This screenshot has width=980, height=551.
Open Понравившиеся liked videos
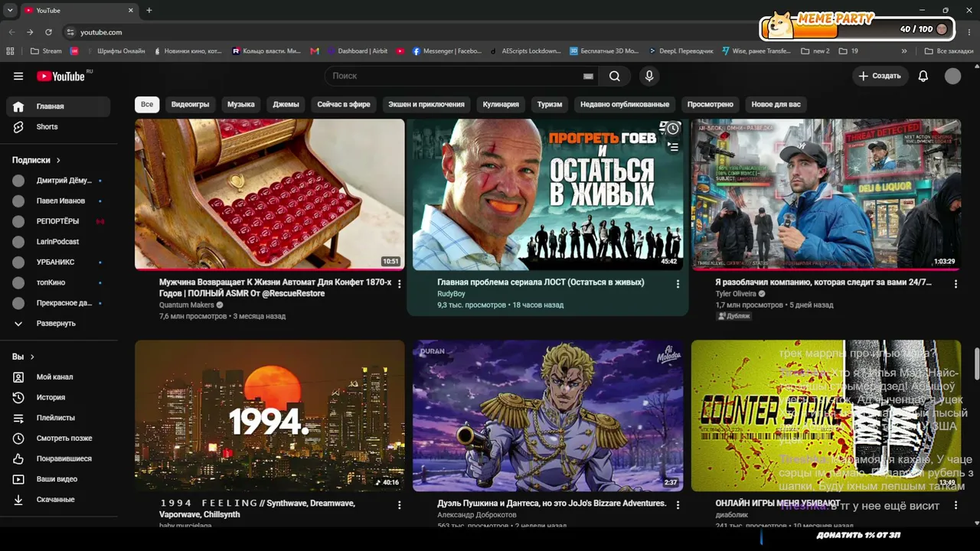[58, 459]
